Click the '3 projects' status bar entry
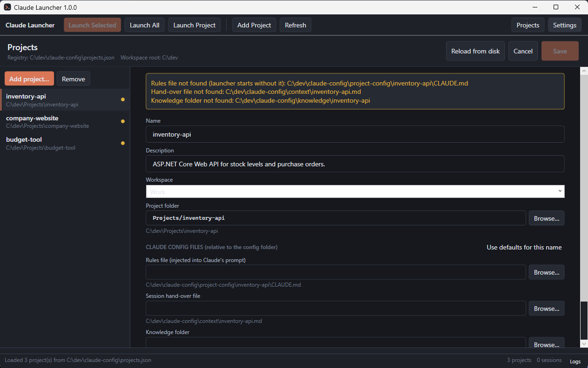The image size is (588, 368). click(x=519, y=360)
